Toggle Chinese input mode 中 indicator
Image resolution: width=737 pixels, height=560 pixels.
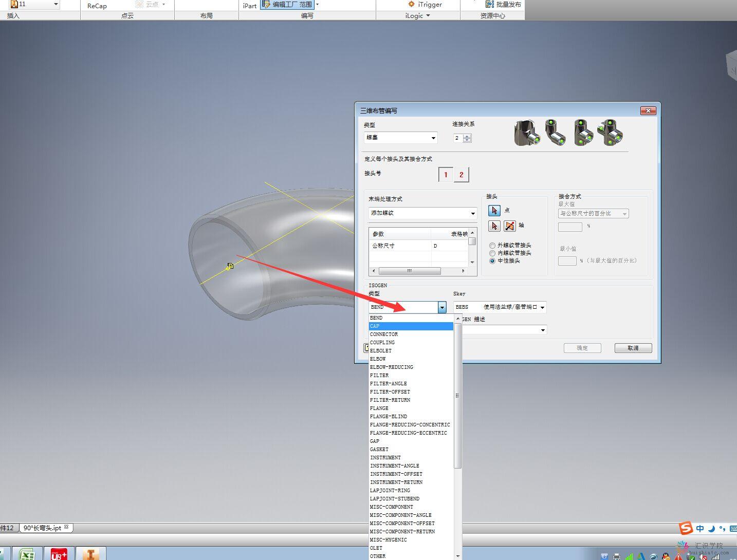[x=700, y=528]
